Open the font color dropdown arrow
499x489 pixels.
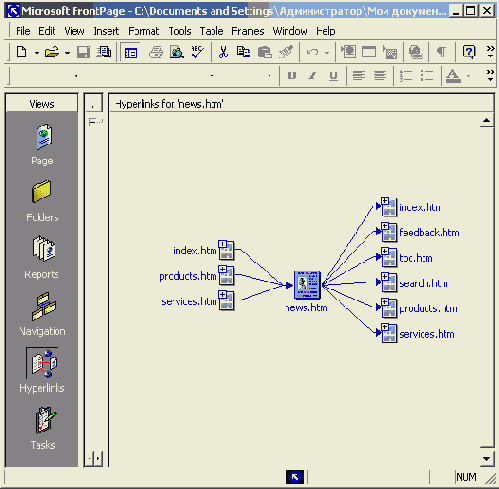tap(468, 76)
